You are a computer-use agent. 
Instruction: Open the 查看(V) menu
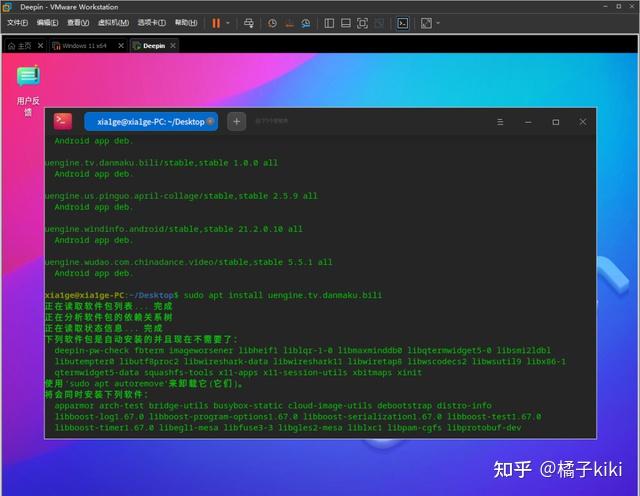pyautogui.click(x=78, y=23)
